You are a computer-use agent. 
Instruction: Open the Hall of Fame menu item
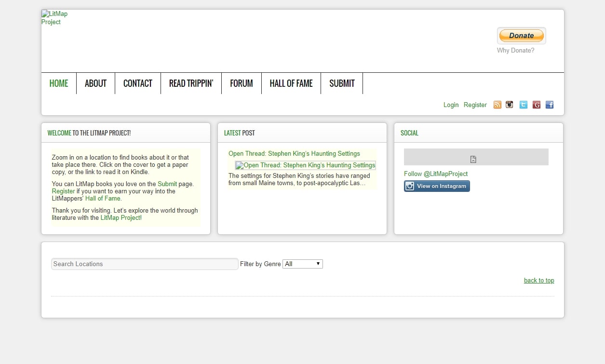pyautogui.click(x=291, y=83)
